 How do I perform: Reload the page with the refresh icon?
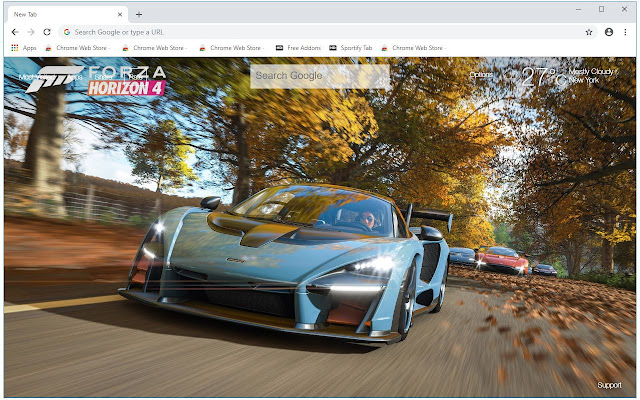click(47, 32)
